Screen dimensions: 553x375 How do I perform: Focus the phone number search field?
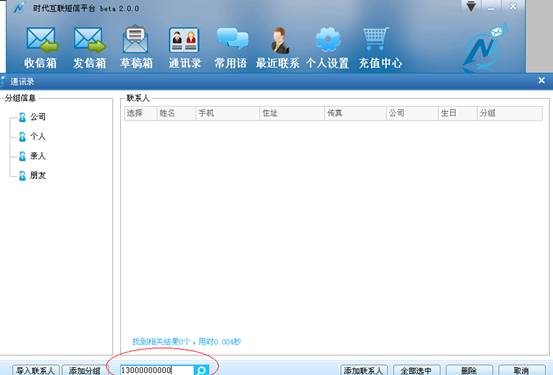tap(157, 370)
